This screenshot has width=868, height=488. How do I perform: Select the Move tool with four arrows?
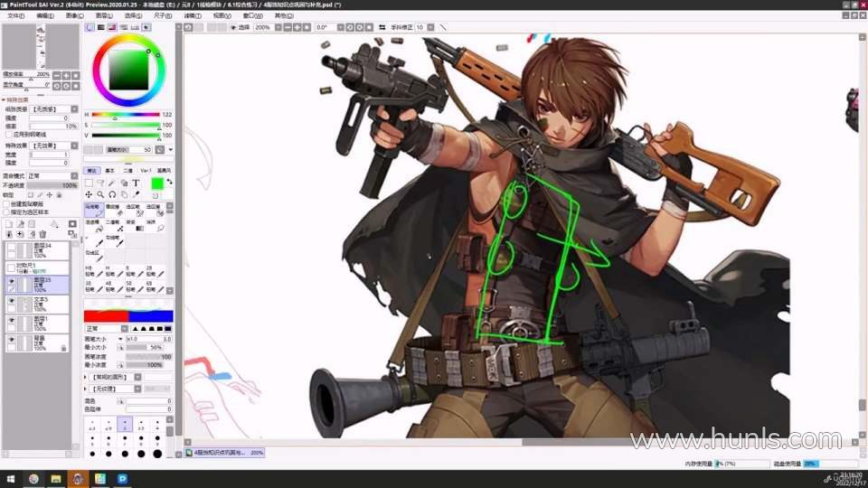point(90,194)
